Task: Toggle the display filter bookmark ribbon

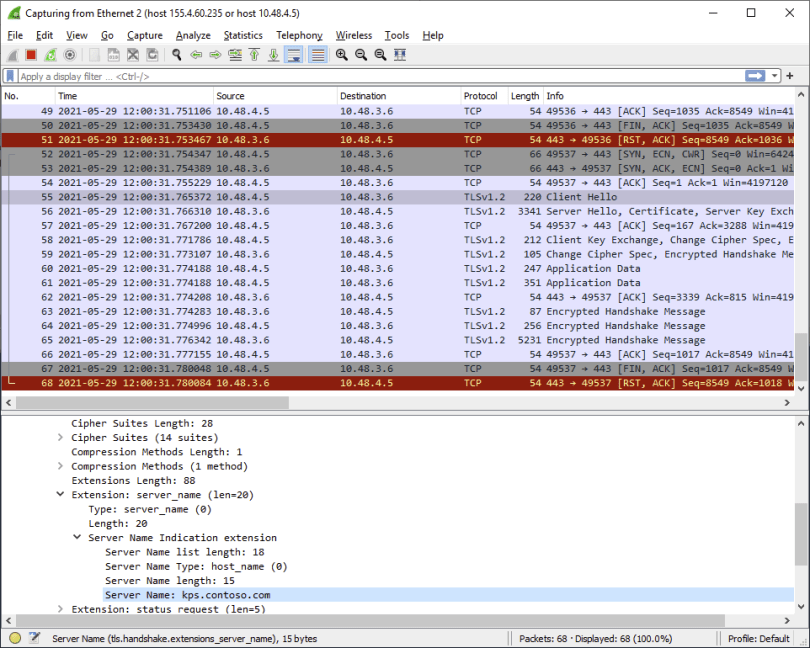Action: point(12,75)
